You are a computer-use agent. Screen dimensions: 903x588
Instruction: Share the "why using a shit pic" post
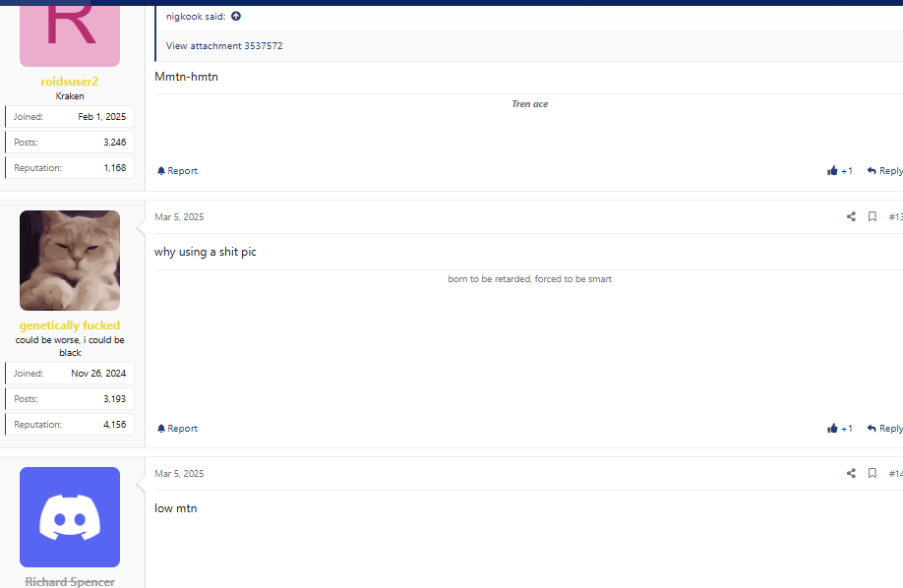851,216
